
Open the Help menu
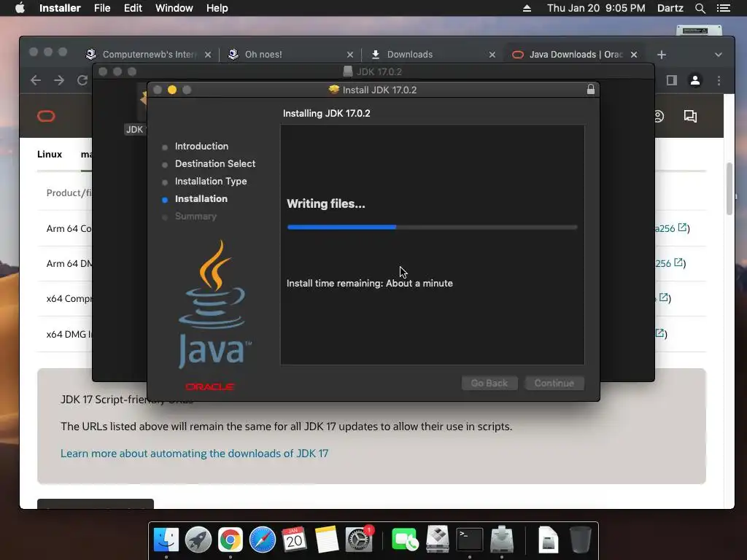point(217,8)
